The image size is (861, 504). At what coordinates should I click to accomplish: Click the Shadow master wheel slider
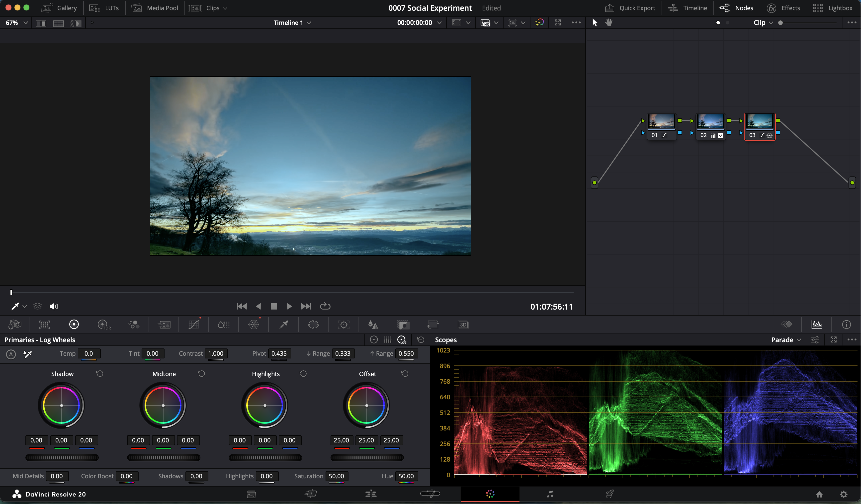[x=62, y=458]
